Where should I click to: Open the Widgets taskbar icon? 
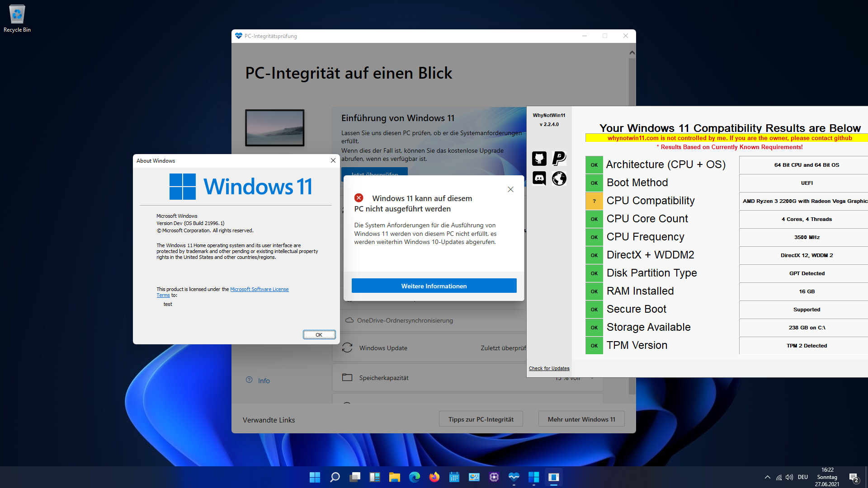(375, 477)
